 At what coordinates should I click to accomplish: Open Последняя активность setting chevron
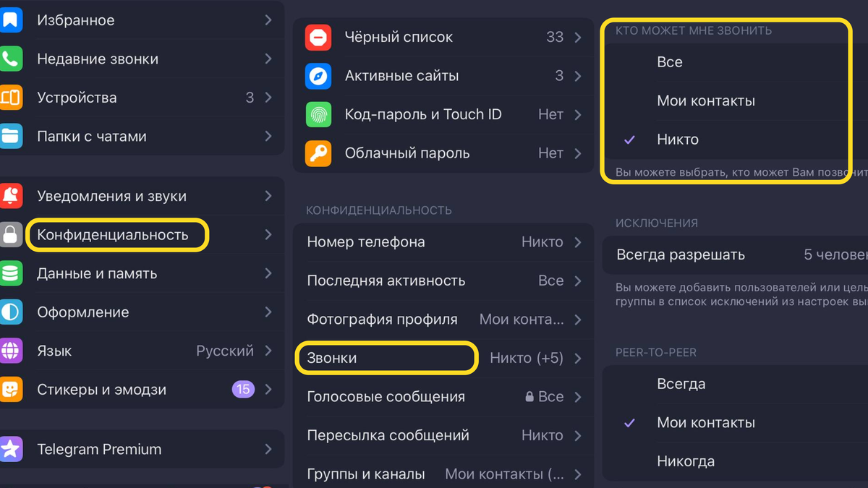pyautogui.click(x=578, y=281)
